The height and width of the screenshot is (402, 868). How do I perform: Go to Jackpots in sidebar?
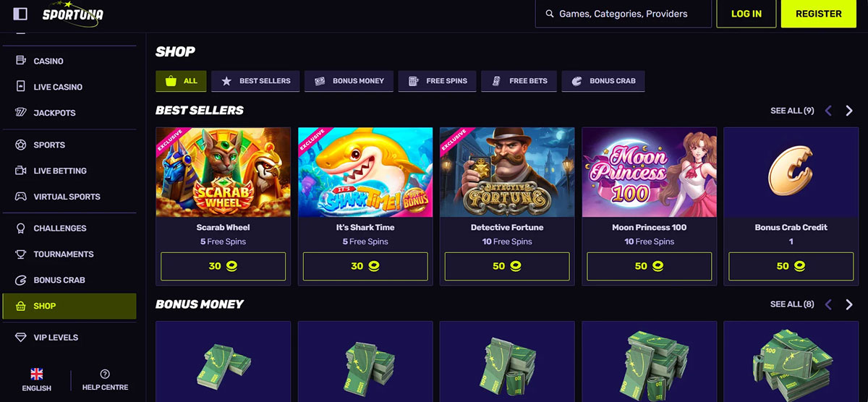click(54, 113)
